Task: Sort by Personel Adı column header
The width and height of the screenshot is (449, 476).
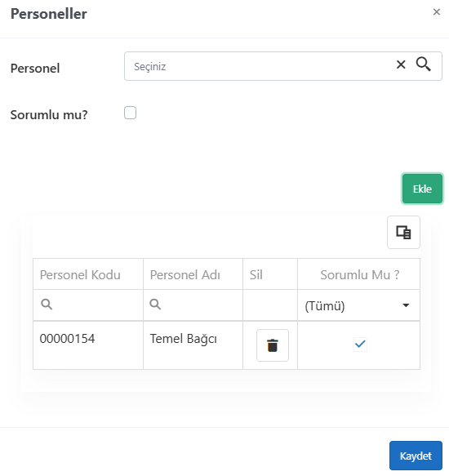Action: (193, 274)
